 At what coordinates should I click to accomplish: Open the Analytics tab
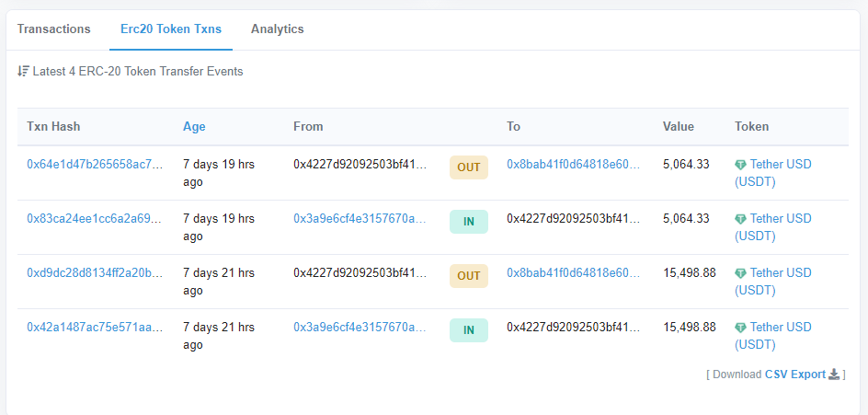[278, 29]
